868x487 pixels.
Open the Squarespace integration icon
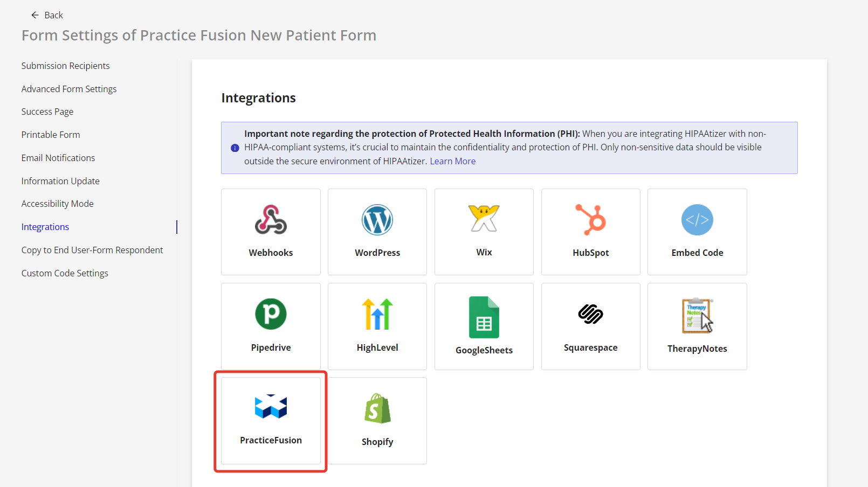pos(590,314)
